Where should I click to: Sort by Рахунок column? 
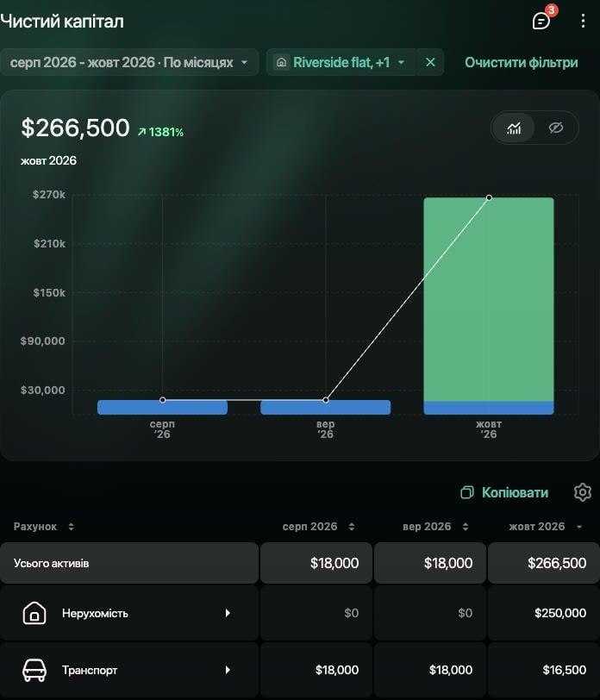[43, 527]
